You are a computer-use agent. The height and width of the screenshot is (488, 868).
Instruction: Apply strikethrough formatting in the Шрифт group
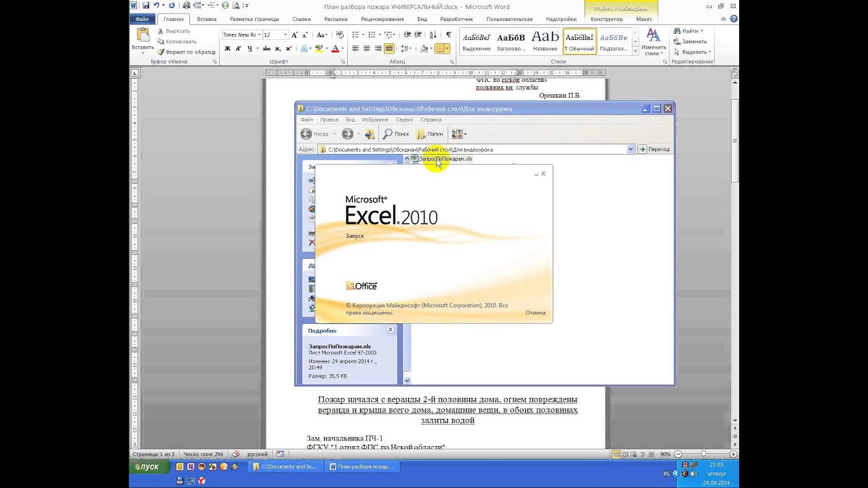[267, 49]
